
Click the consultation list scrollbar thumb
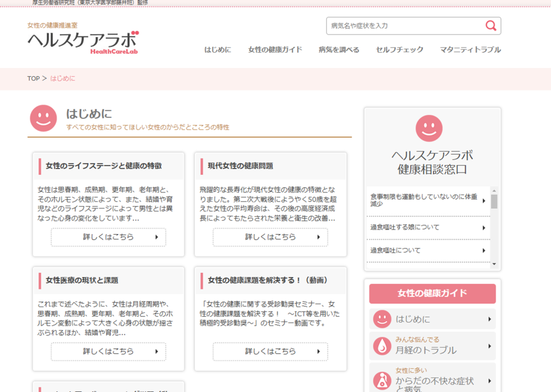tap(494, 202)
